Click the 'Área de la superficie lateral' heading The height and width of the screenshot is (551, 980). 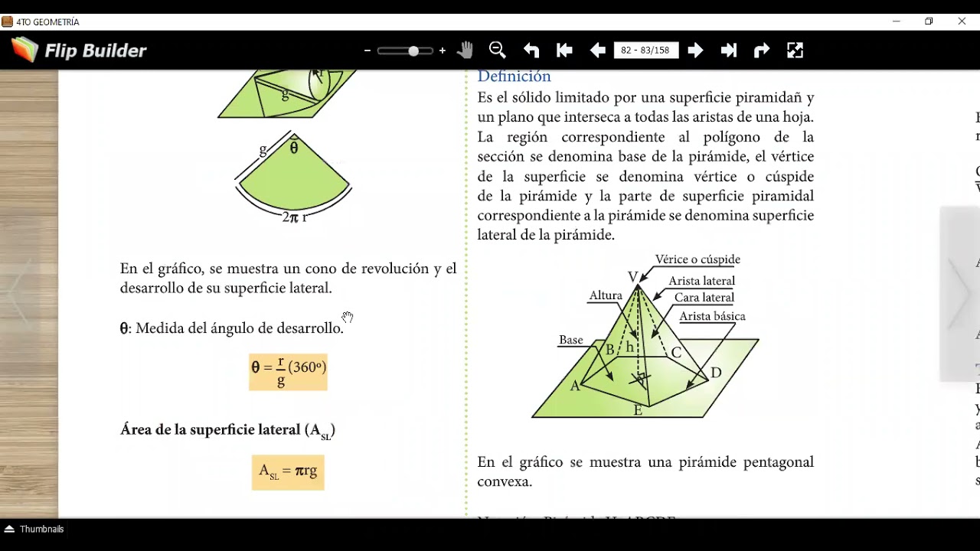pyautogui.click(x=227, y=430)
